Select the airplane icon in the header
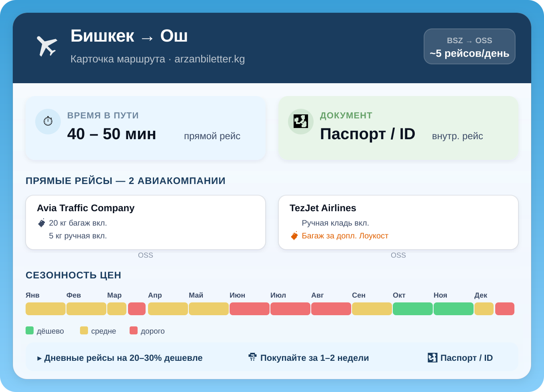Image resolution: width=544 pixels, height=392 pixels. (47, 45)
